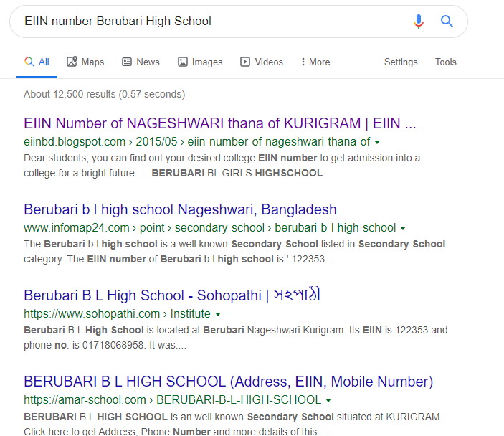The height and width of the screenshot is (436, 504).
Task: Expand dropdown arrow next to sohopathi.com URL
Action: [218, 314]
